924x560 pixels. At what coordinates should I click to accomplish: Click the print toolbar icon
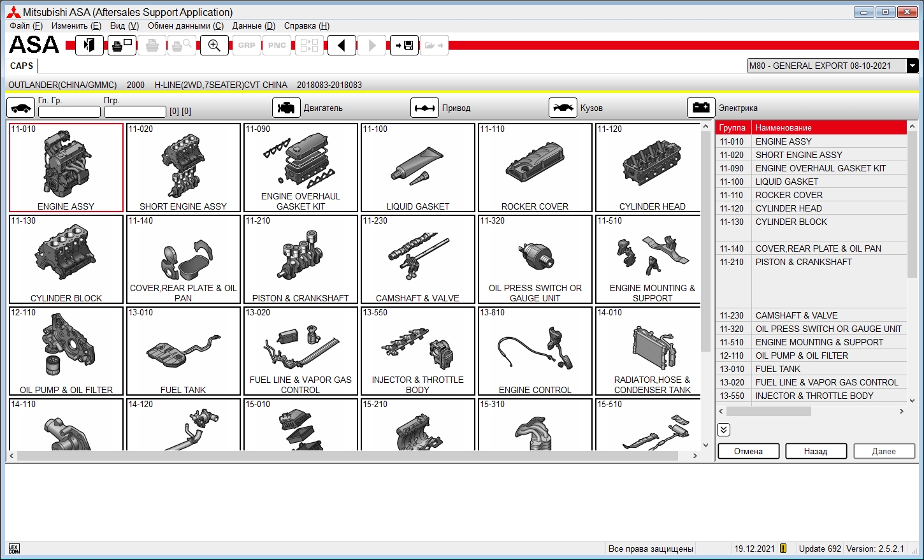pyautogui.click(x=152, y=45)
